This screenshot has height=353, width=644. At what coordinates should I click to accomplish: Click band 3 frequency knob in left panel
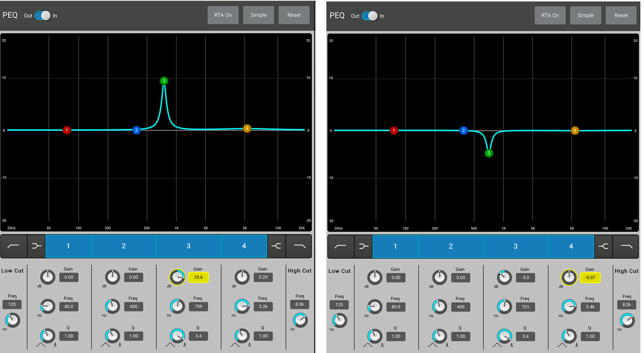177,306
